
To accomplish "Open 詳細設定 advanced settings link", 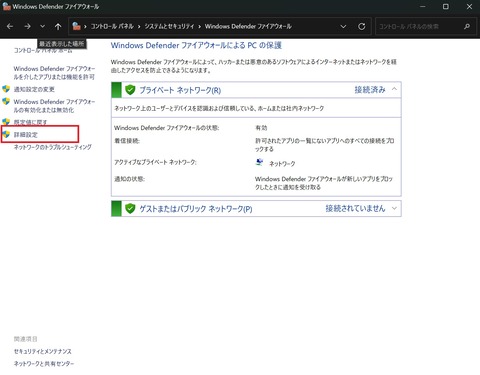I will pyautogui.click(x=26, y=135).
